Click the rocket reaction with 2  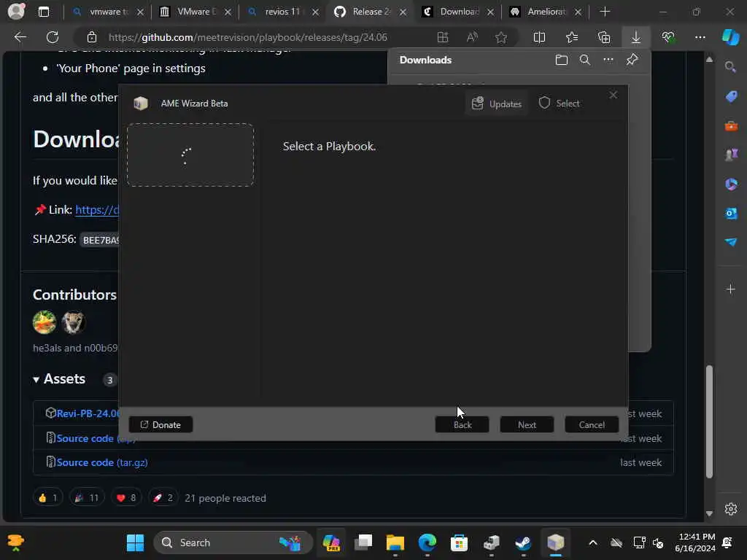coord(163,498)
